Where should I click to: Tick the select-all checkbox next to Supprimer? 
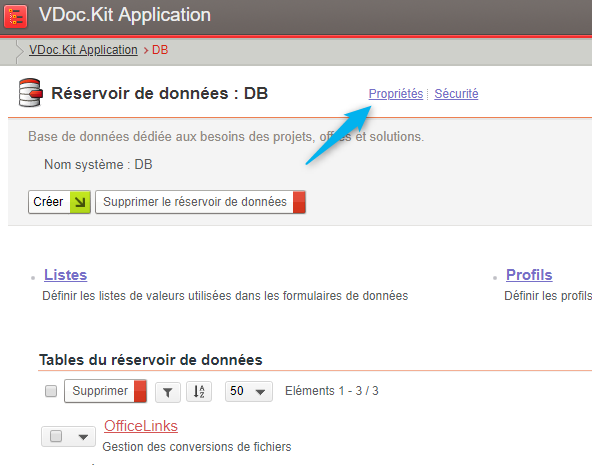point(51,391)
